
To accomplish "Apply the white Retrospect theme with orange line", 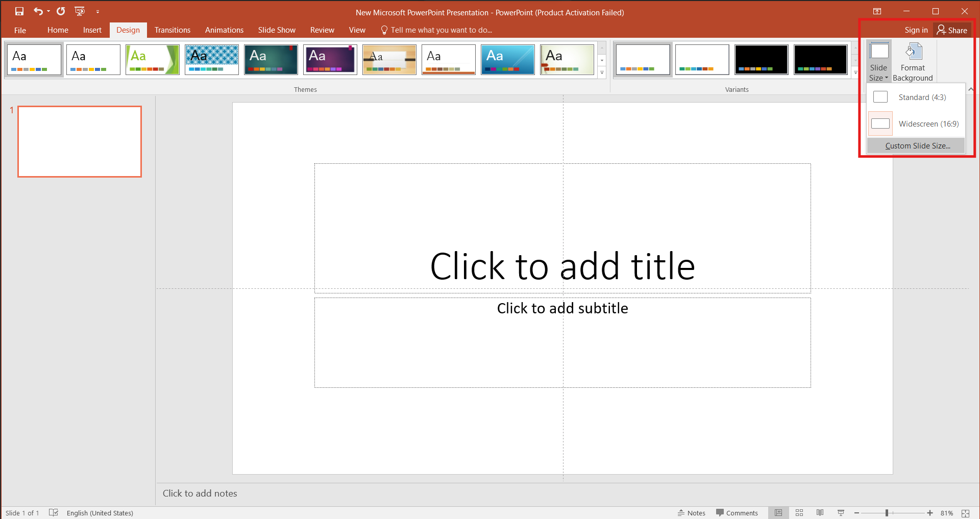I will [449, 60].
